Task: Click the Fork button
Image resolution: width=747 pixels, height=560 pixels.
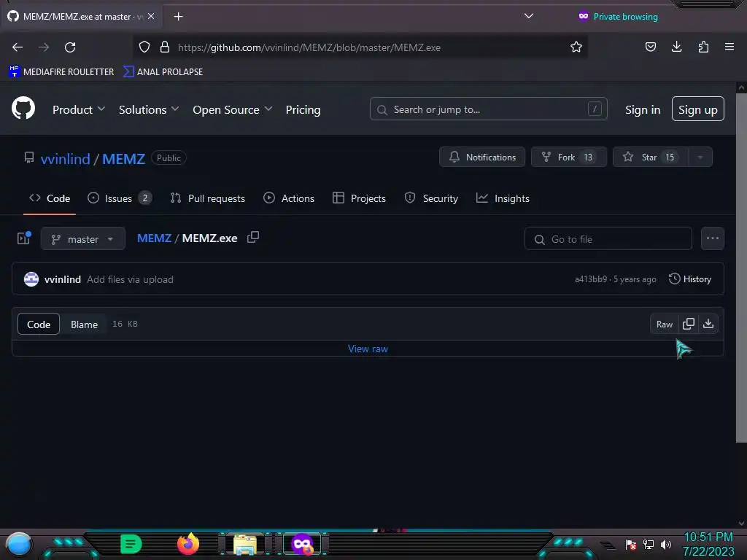Action: pyautogui.click(x=568, y=157)
